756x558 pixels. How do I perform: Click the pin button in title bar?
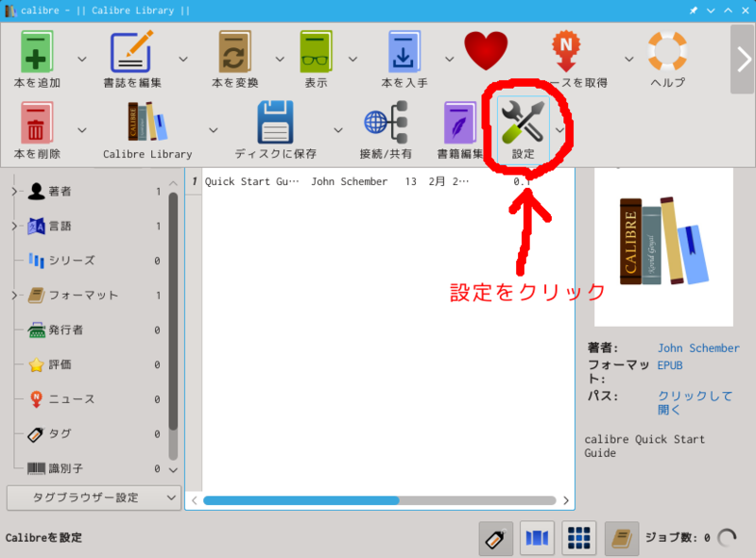pyautogui.click(x=694, y=10)
